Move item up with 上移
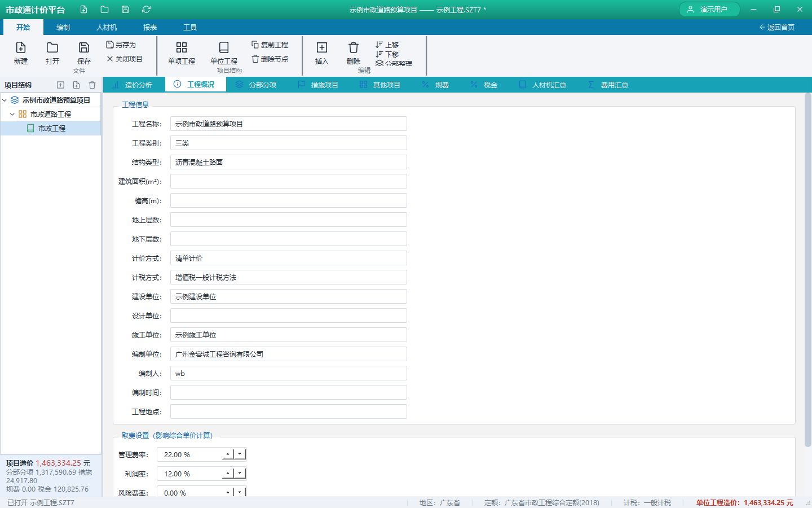 click(387, 45)
